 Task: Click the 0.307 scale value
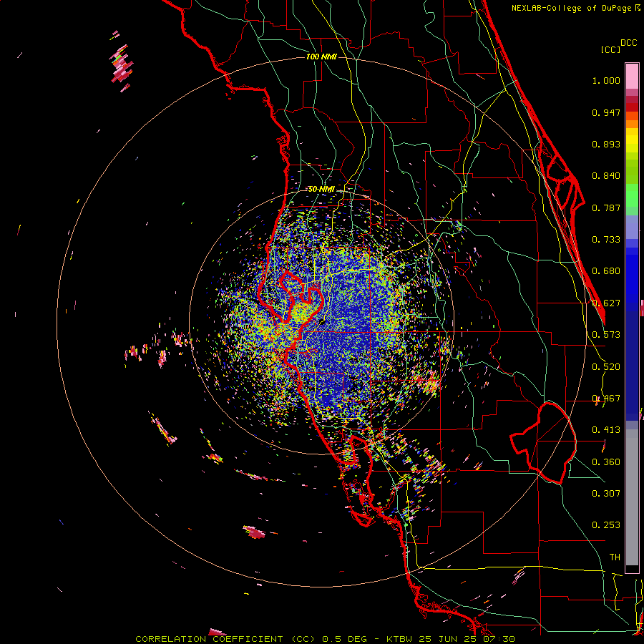click(x=606, y=494)
